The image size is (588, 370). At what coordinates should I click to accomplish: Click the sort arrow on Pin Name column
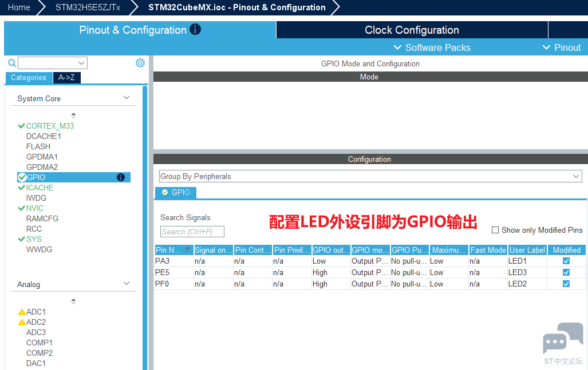(x=187, y=249)
